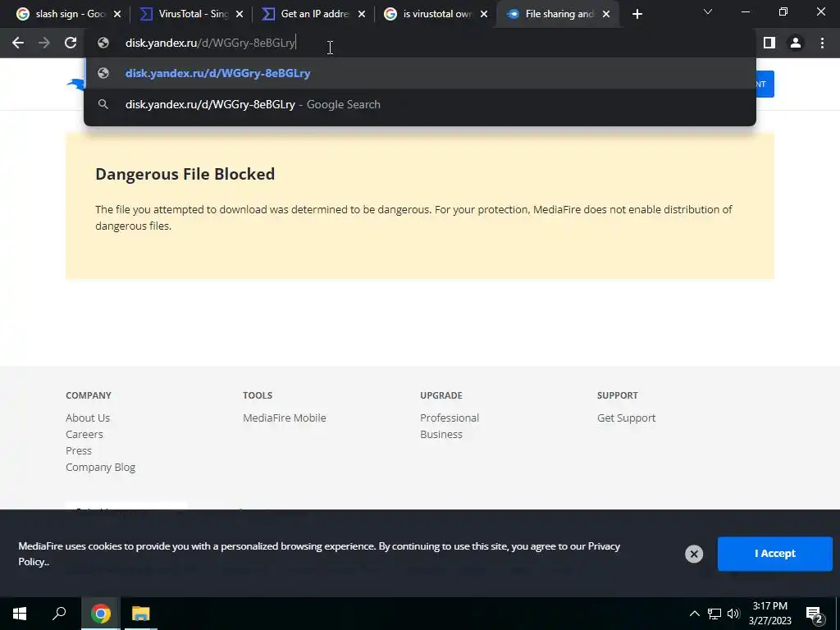Open the taskbar clock showing 3:17 PM
The height and width of the screenshot is (630, 840).
[x=769, y=614]
